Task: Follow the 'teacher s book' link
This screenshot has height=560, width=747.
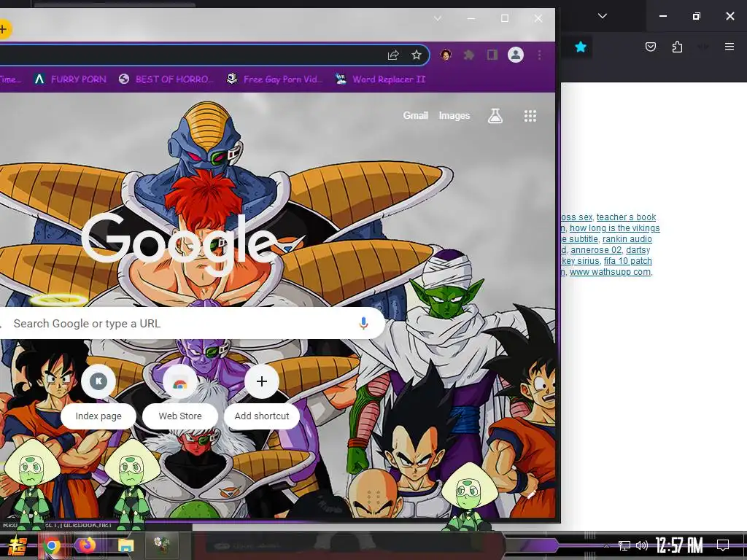Action: [626, 217]
